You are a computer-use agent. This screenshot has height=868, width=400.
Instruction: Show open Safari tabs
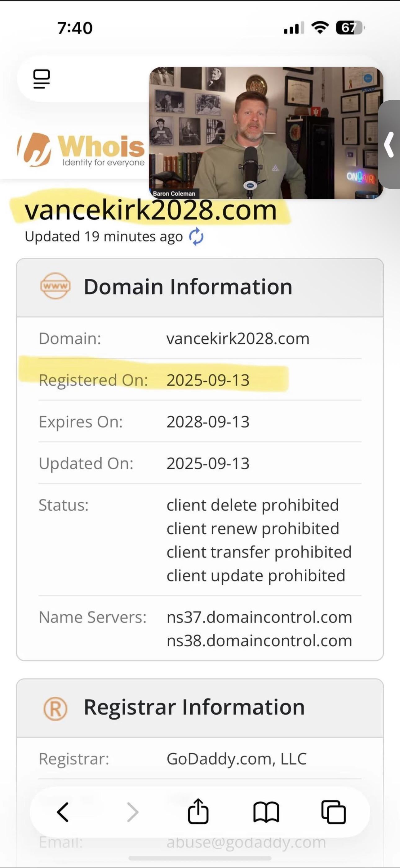point(333,812)
